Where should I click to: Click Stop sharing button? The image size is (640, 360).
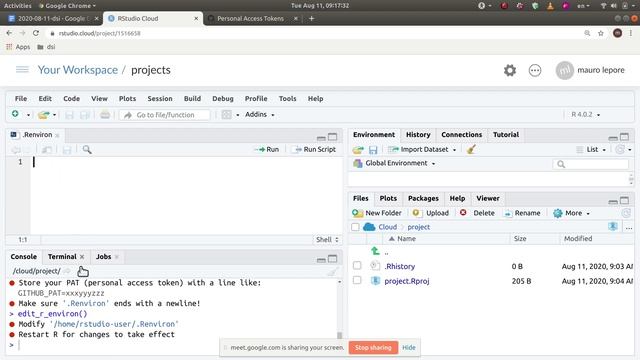point(373,347)
